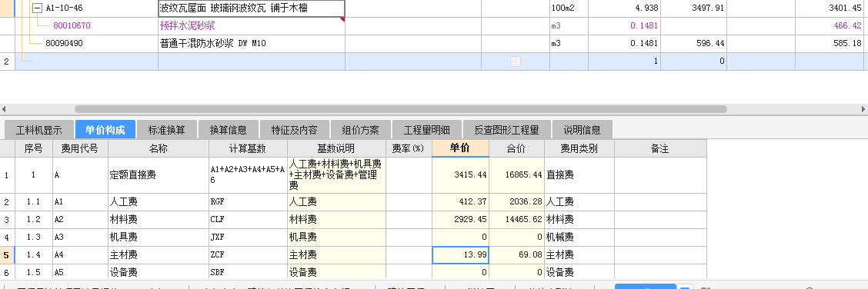Image resolution: width=868 pixels, height=289 pixels.
Task: Click the 3497.91 price cell
Action: point(693,8)
